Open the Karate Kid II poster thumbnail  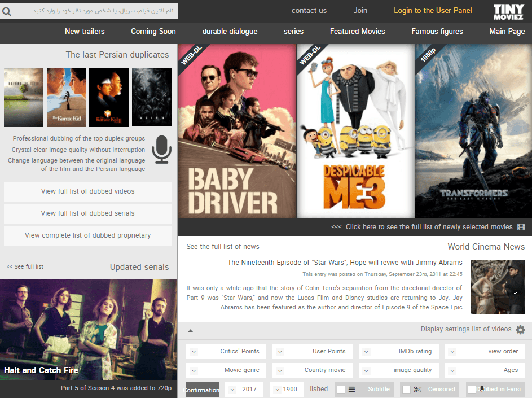point(109,98)
